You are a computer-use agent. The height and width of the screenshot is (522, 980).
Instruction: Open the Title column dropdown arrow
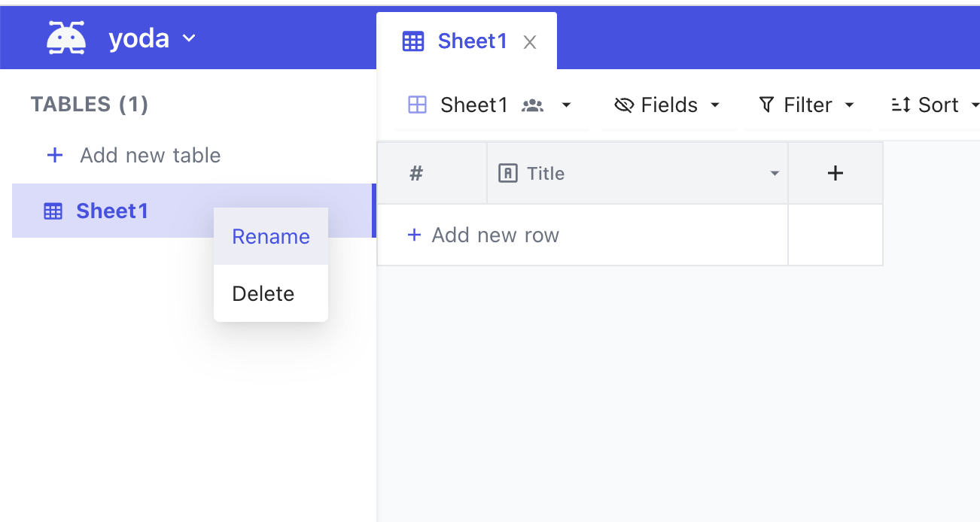[775, 175]
